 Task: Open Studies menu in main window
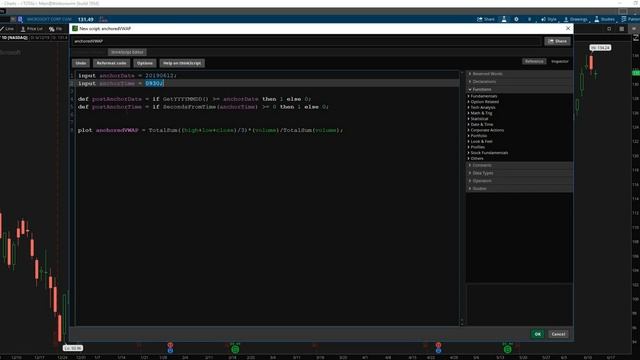pyautogui.click(x=604, y=19)
